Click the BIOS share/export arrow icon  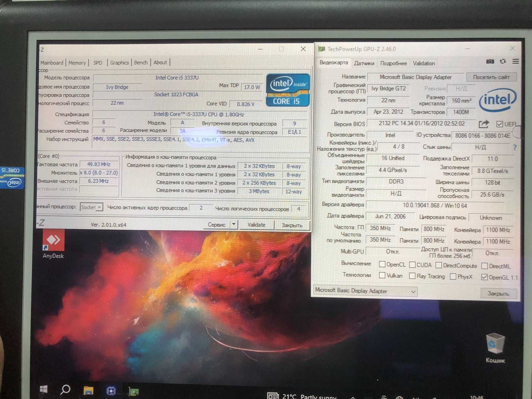click(x=484, y=124)
